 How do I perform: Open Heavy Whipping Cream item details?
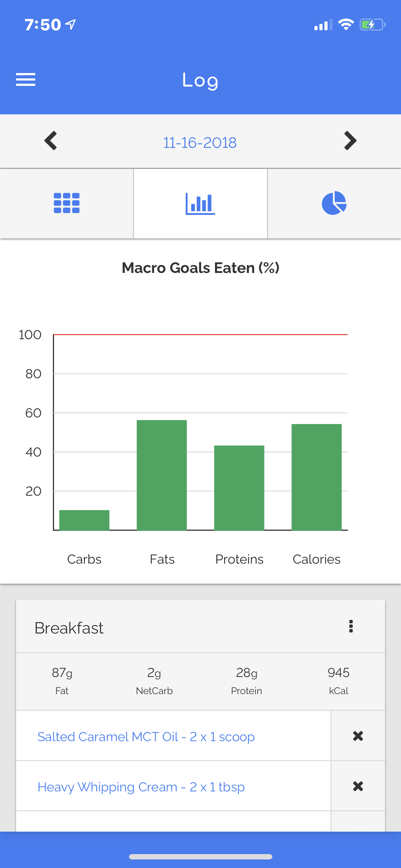coord(141,787)
